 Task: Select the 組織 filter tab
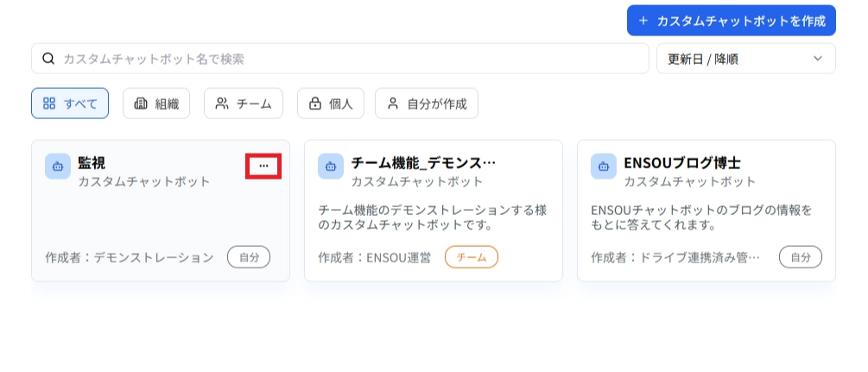pos(156,104)
